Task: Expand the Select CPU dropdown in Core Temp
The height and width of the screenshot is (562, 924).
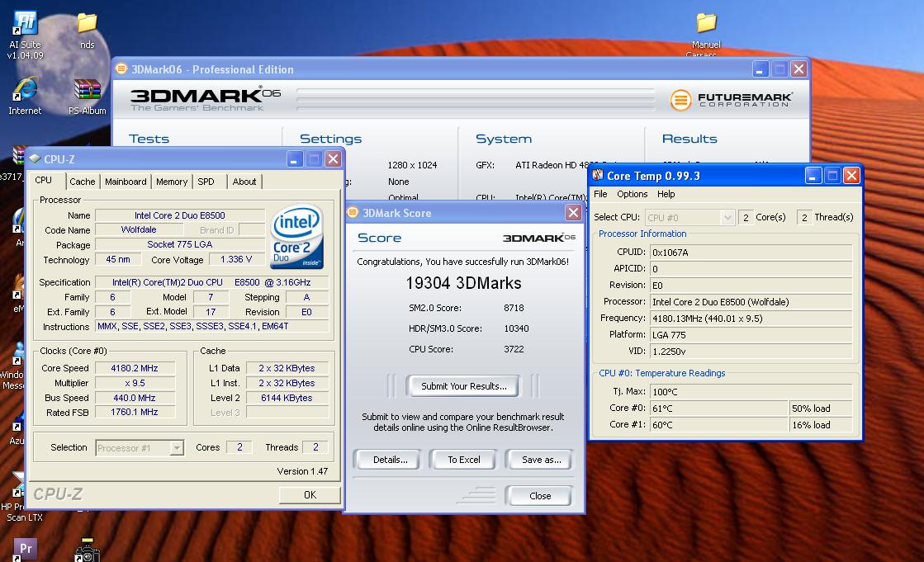Action: click(x=727, y=218)
